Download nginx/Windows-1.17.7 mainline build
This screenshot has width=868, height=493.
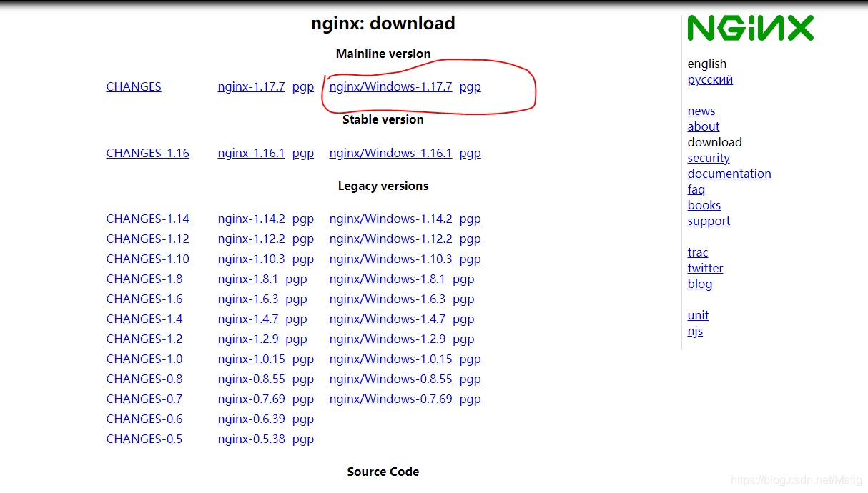pyautogui.click(x=390, y=86)
